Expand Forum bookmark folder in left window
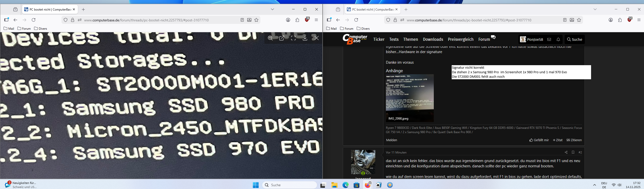 (24, 28)
